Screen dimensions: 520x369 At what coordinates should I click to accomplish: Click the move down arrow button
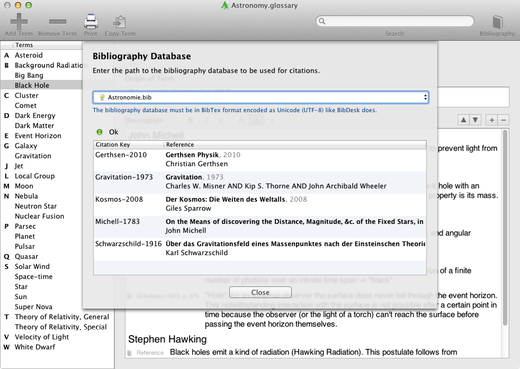click(x=475, y=120)
